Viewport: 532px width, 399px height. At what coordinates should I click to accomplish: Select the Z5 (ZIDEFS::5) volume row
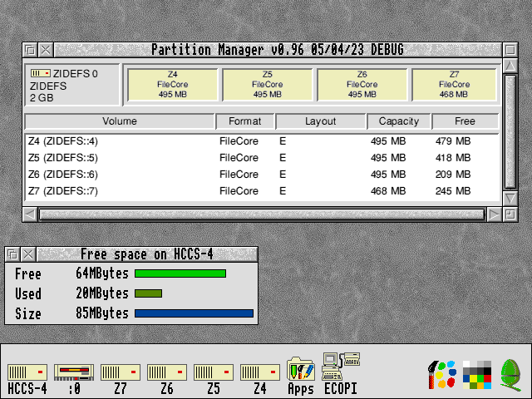(x=263, y=158)
